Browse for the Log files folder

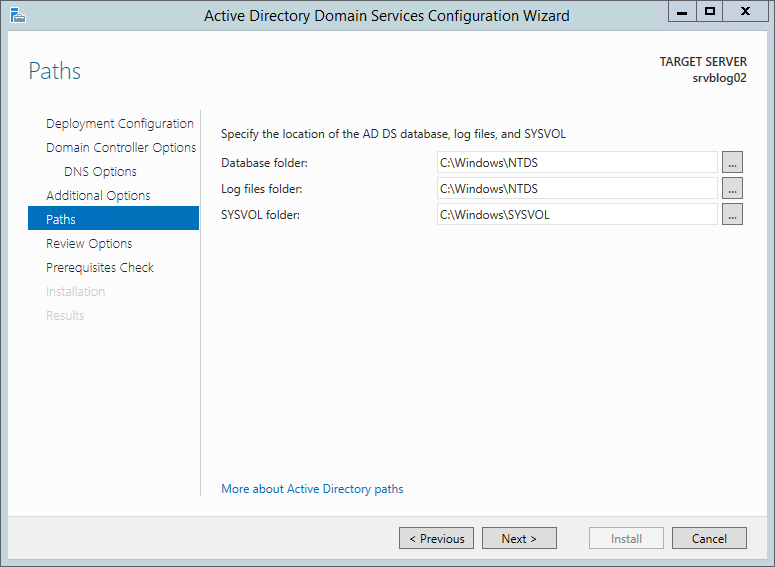click(x=732, y=188)
